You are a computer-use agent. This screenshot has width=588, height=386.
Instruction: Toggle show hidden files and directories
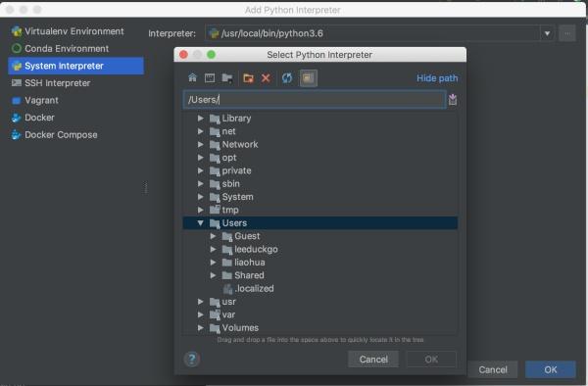click(x=309, y=78)
